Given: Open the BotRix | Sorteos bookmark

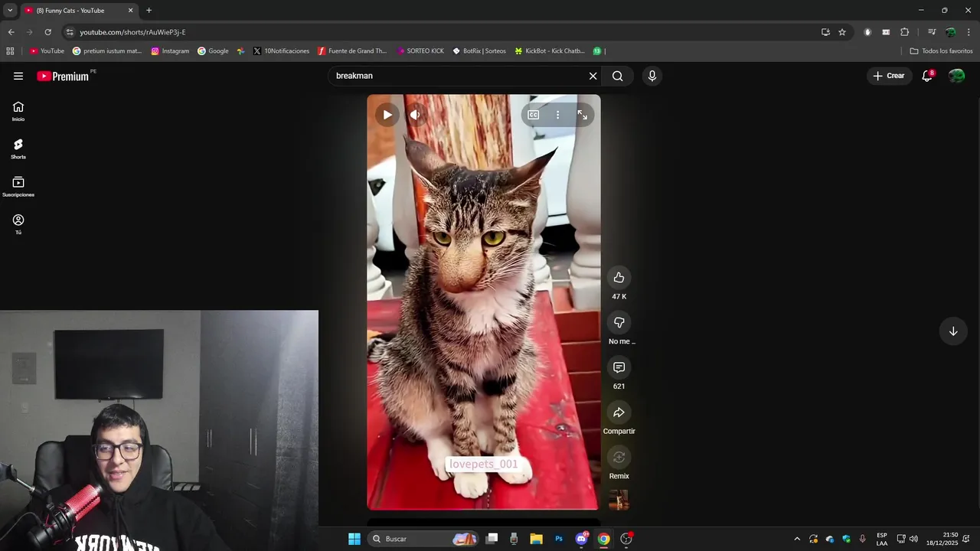Looking at the screenshot, I should point(479,51).
